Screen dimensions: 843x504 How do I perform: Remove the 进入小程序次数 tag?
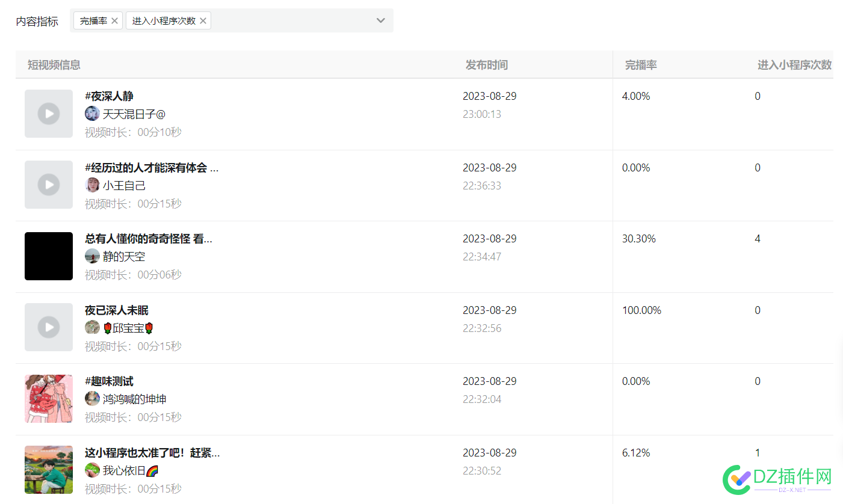[x=203, y=20]
